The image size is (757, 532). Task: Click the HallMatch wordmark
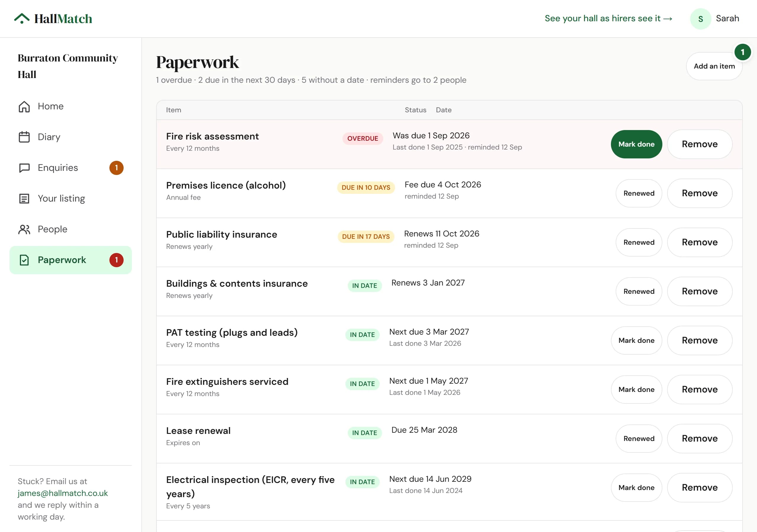pos(63,19)
